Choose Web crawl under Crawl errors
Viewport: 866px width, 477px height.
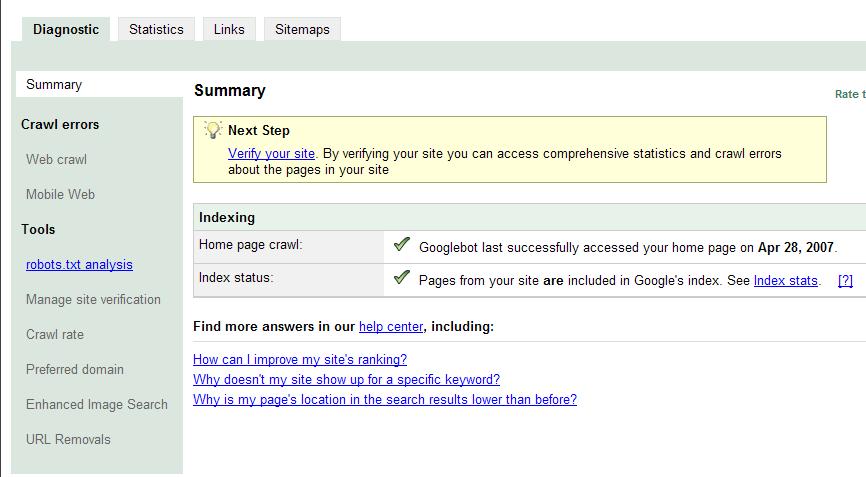click(x=56, y=160)
